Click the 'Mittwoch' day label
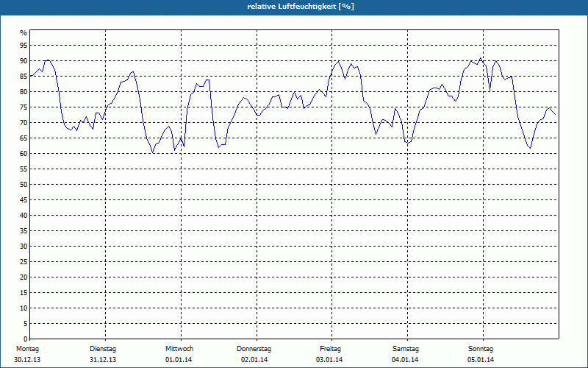 179,349
